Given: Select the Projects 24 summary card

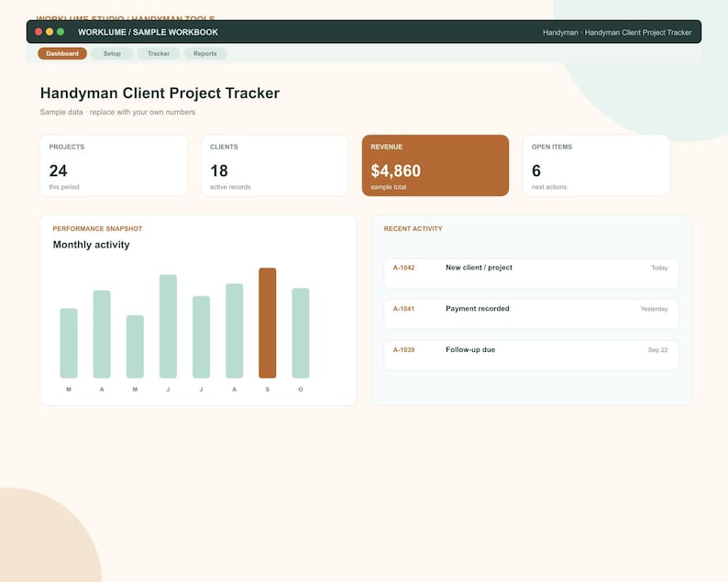Looking at the screenshot, I should (x=114, y=165).
